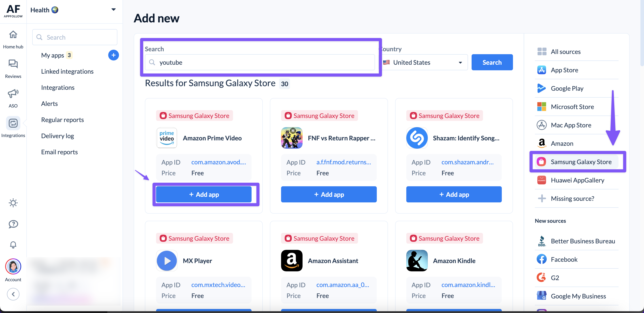Go to Home hub
This screenshot has height=313, width=644.
tap(13, 40)
